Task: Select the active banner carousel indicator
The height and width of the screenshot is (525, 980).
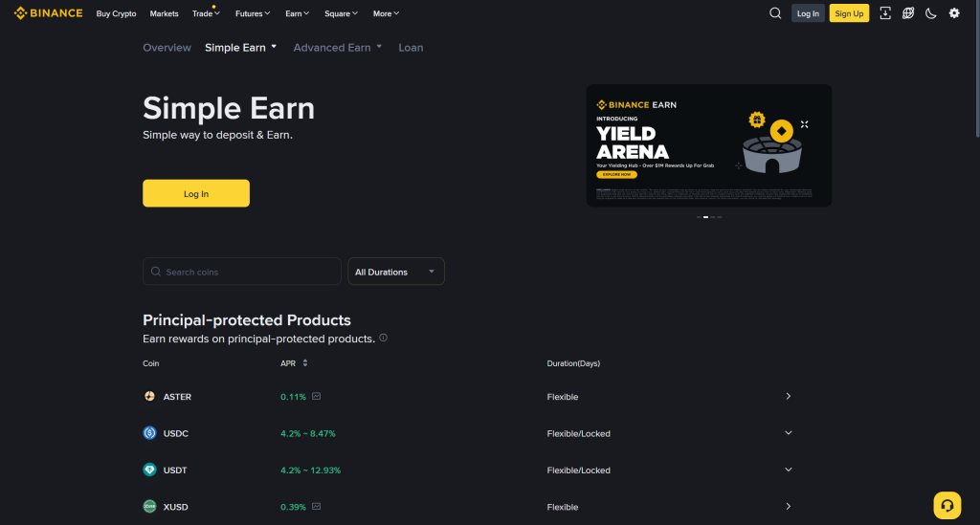Action: pos(705,217)
